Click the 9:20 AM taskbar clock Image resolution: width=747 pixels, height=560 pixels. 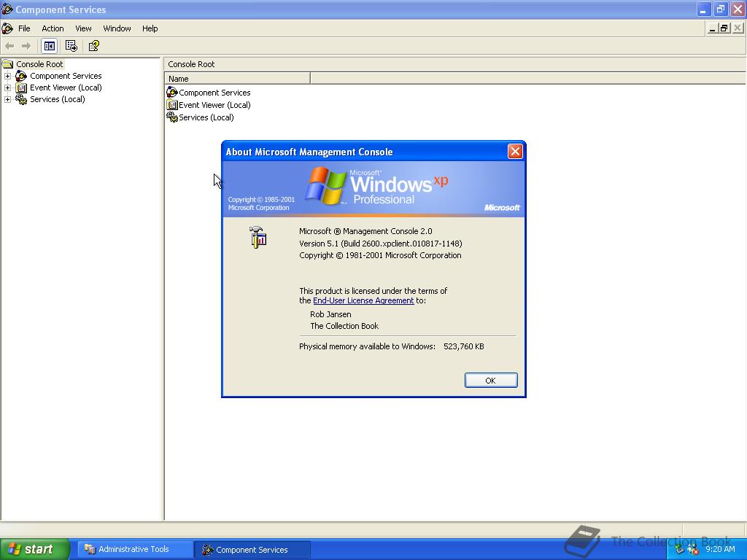click(720, 549)
